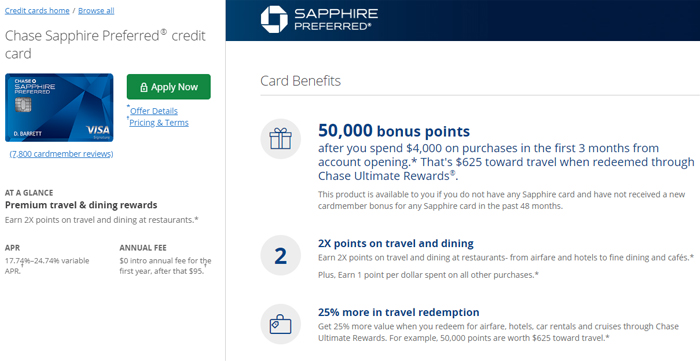Image resolution: width=700 pixels, height=361 pixels.
Task: Click the Premium travel & dining rewards text
Action: point(81,205)
